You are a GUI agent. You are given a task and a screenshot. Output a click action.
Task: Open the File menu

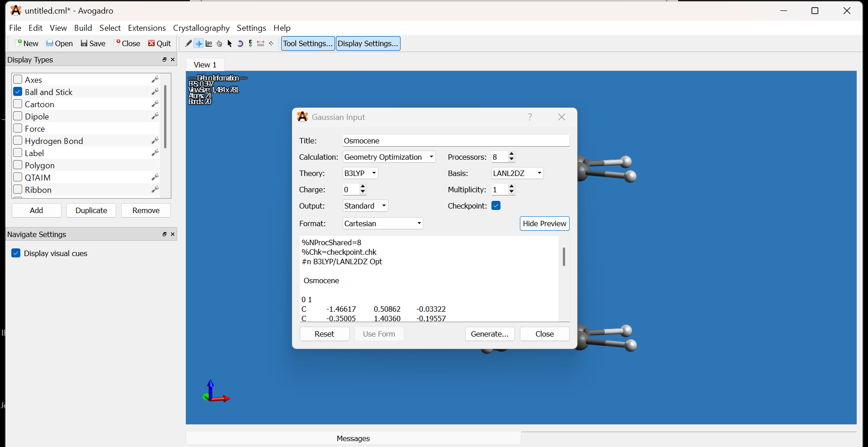click(x=15, y=28)
